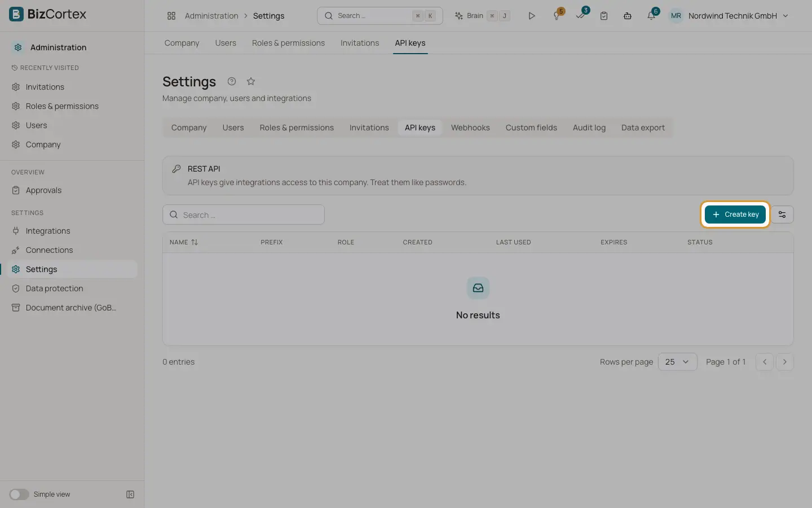Image resolution: width=812 pixels, height=508 pixels.
Task: Switch to the Custom fields tab
Action: click(531, 128)
